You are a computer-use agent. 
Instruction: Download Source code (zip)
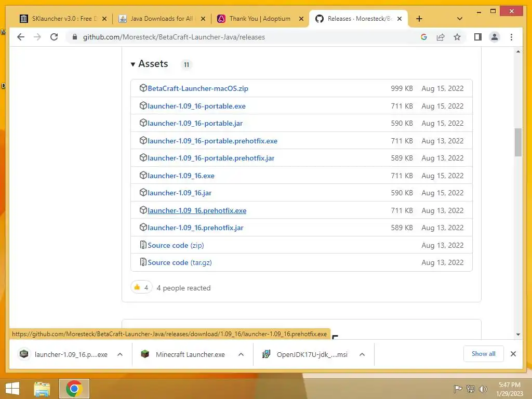coord(176,245)
